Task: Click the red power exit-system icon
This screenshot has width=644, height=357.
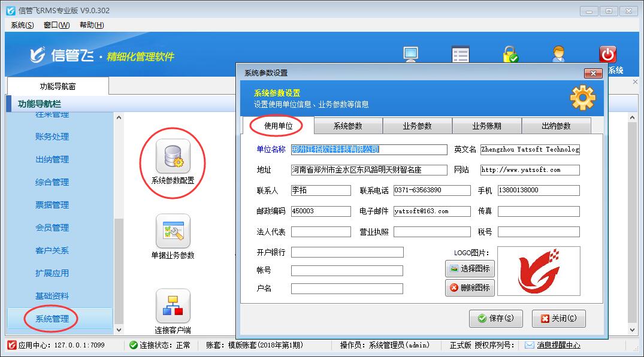Action: (x=607, y=55)
